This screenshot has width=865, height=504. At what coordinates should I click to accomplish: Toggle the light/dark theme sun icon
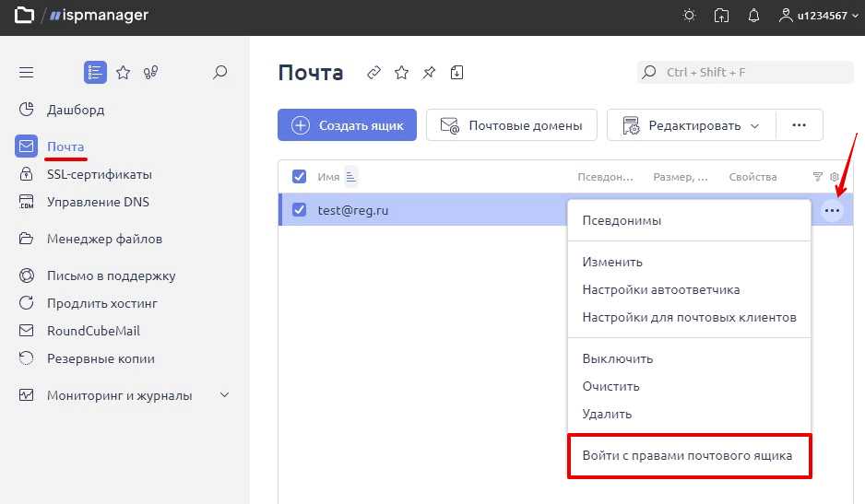click(689, 16)
